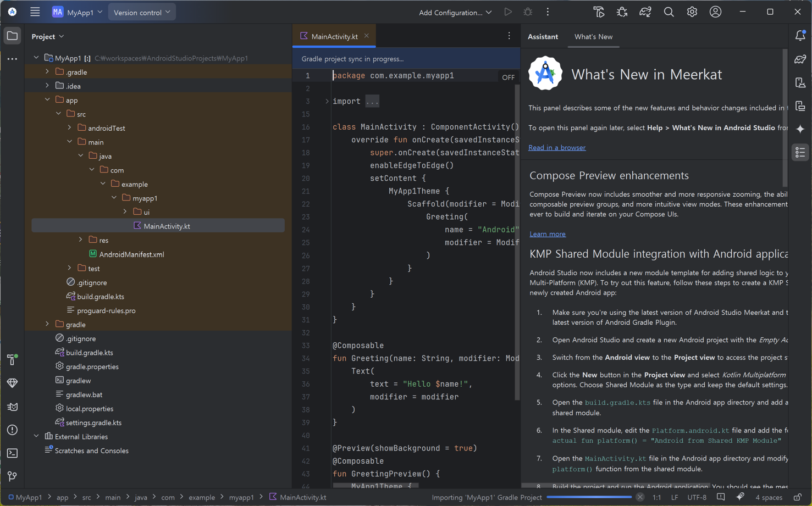Open 'Read in a browser' link
812x506 pixels.
point(557,147)
